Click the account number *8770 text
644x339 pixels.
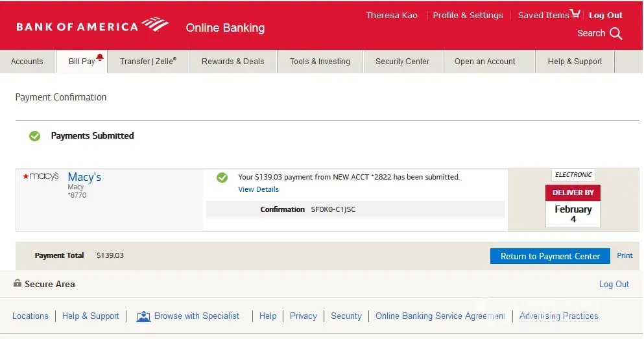(x=77, y=195)
